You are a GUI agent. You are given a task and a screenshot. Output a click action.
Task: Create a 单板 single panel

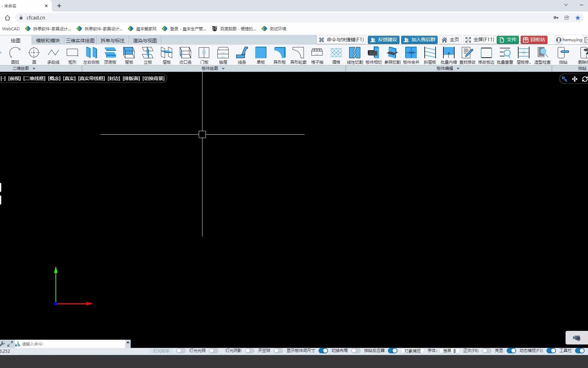(261, 55)
